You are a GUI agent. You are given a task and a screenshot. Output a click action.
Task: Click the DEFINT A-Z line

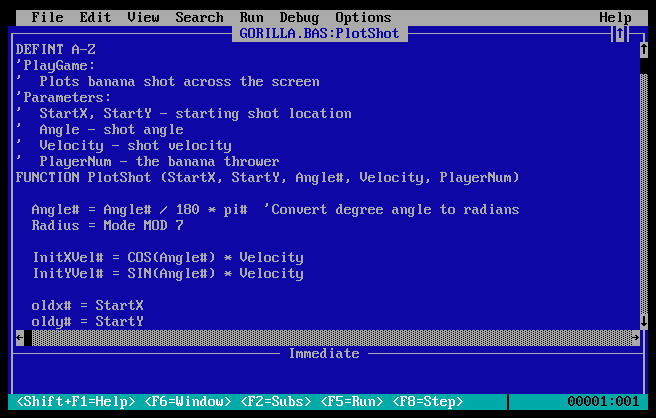tap(56, 49)
